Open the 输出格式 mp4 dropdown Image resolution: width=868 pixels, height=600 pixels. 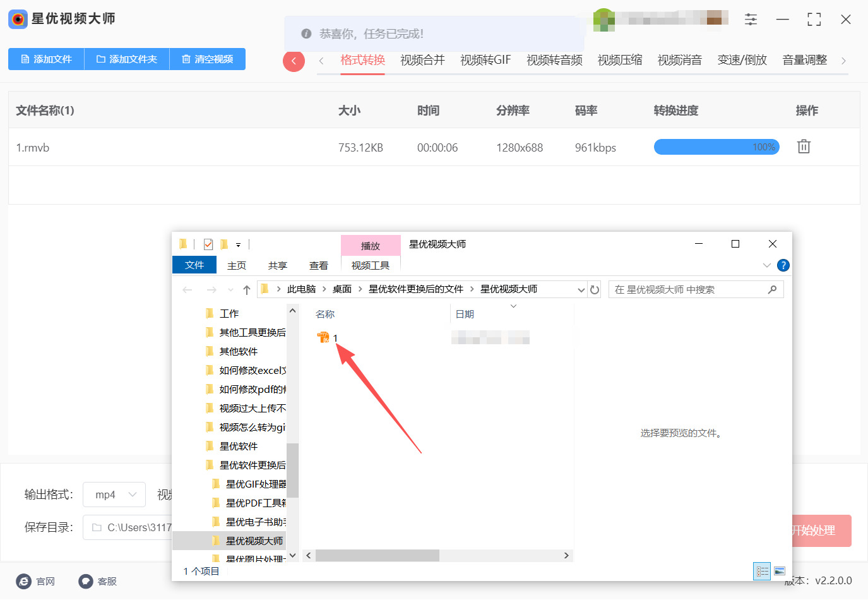pyautogui.click(x=114, y=495)
